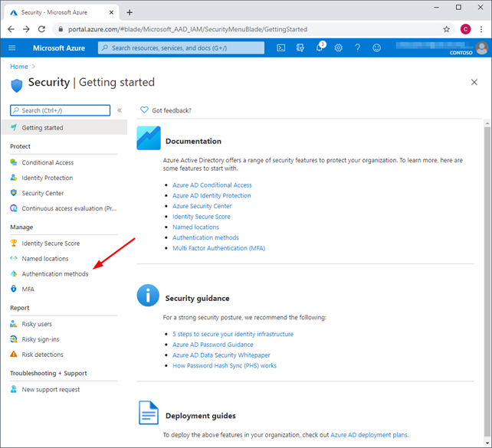492x448 pixels.
Task: Open Identity Secure Score menu item
Action: [x=51, y=244]
